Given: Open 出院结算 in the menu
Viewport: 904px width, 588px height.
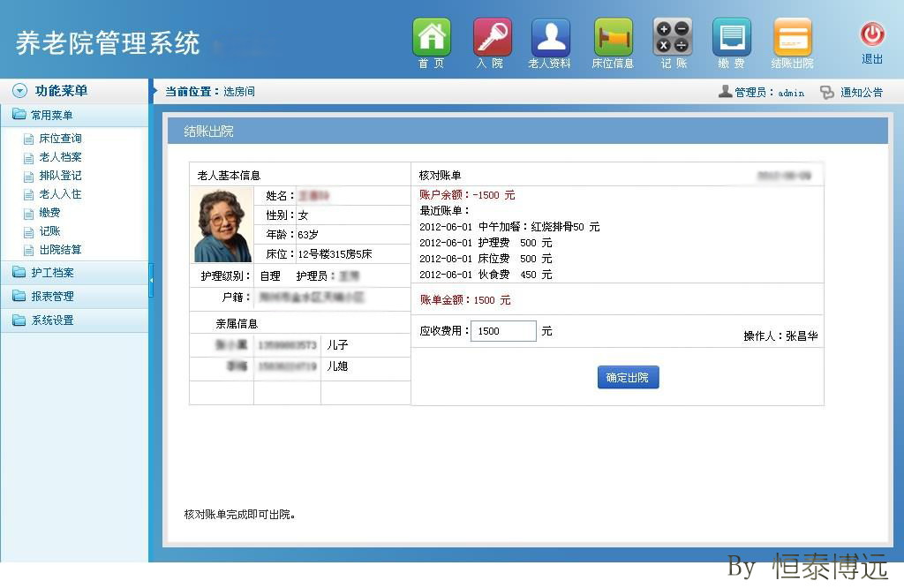Looking at the screenshot, I should (61, 250).
